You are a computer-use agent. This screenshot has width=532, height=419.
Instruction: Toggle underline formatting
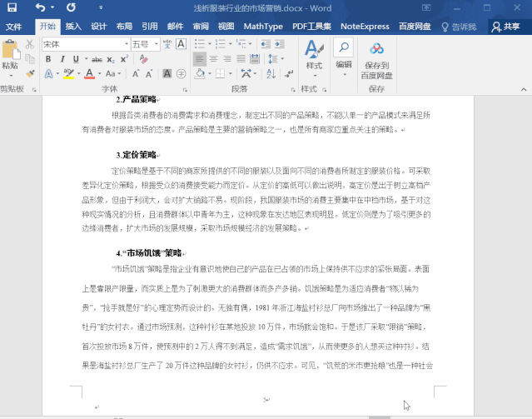pos(76,59)
